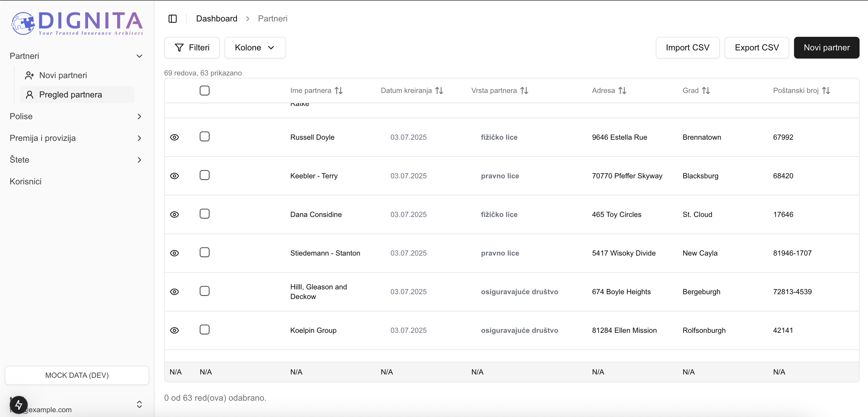Check the select-all checkbox in header
The height and width of the screenshot is (417, 868).
tap(205, 90)
